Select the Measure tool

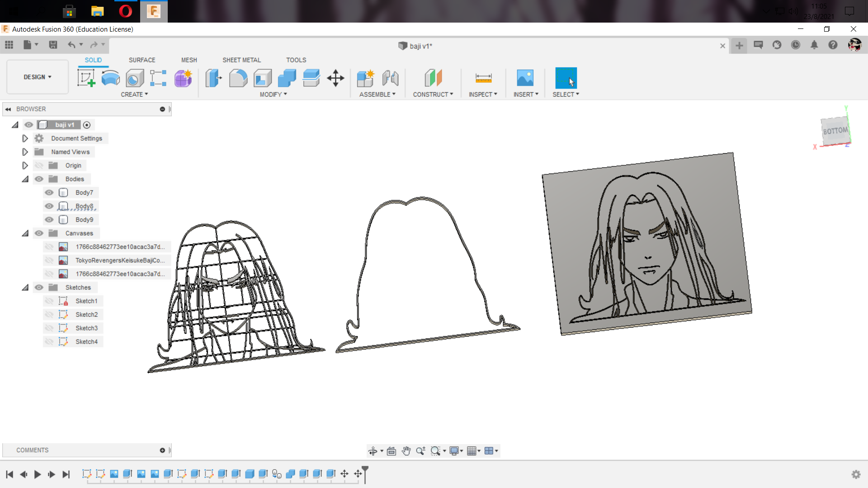point(483,78)
